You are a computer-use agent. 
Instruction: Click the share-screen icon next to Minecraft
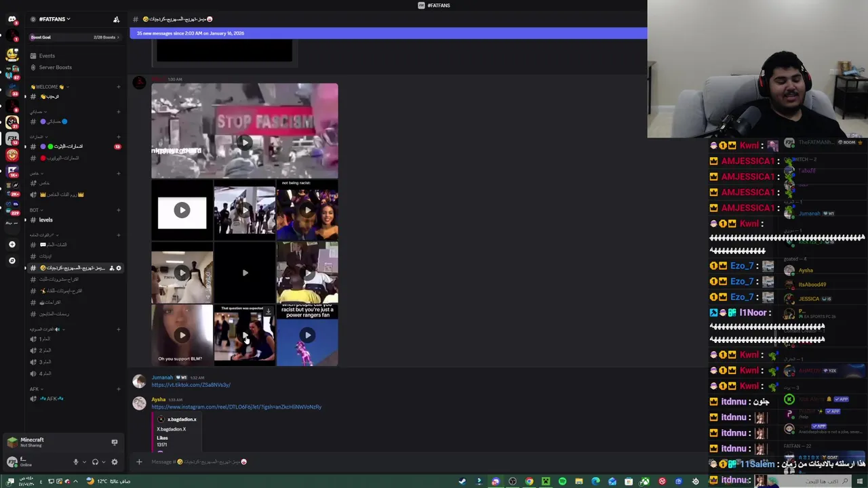114,442
